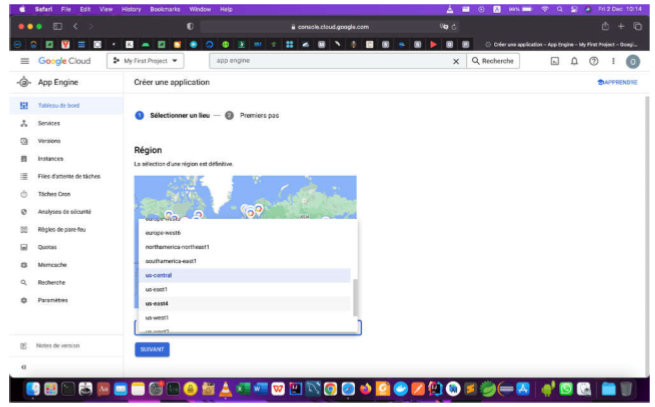Click the SUIVANT button

click(x=152, y=349)
